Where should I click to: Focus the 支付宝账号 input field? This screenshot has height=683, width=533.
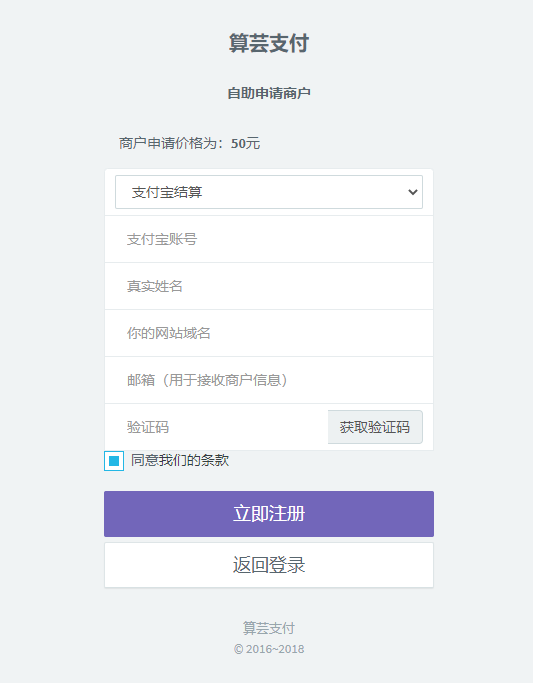269,239
